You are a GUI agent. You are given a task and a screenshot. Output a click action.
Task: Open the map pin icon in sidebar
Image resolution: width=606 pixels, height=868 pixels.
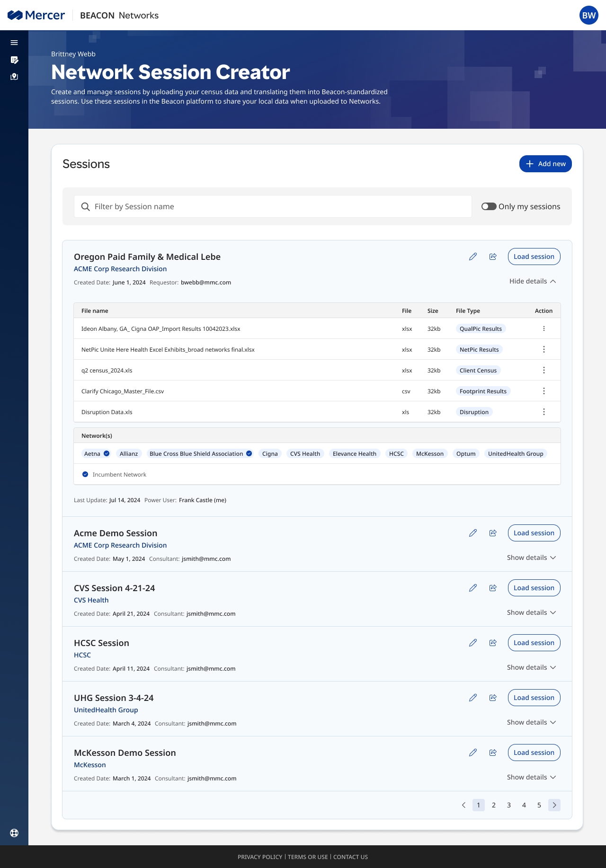[x=14, y=77]
